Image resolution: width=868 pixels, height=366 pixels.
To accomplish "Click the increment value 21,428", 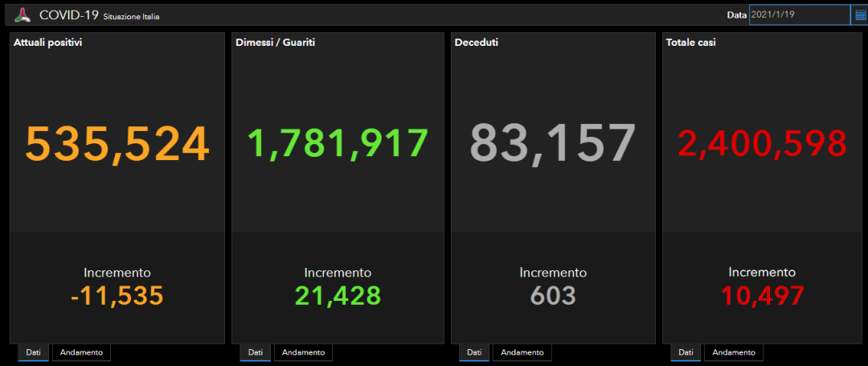I will 338,296.
